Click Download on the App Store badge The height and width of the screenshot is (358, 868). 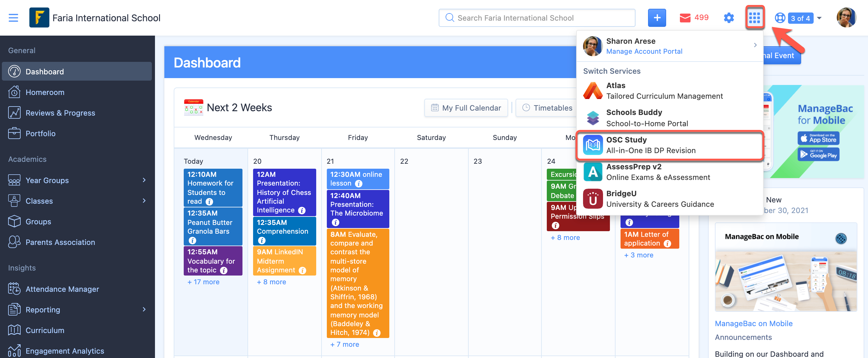point(818,138)
